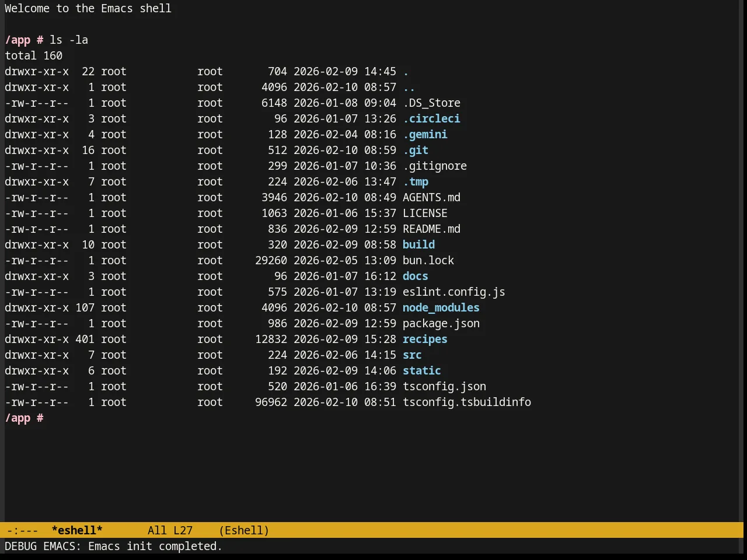This screenshot has width=747, height=560.
Task: Click the .gitignore file name
Action: point(435,166)
